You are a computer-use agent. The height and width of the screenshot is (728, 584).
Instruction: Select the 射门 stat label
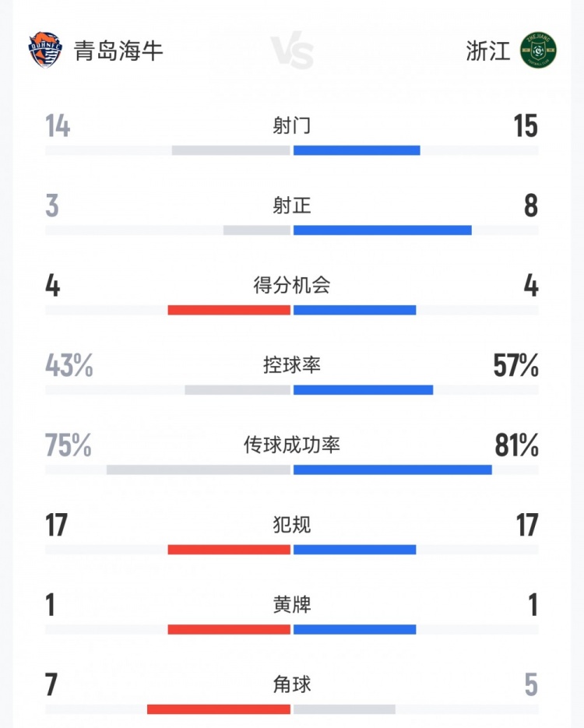(x=292, y=125)
